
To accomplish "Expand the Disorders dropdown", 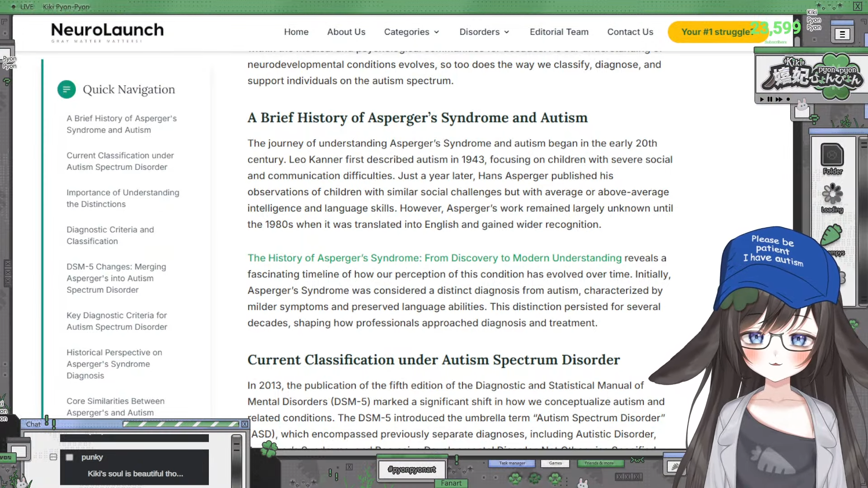I will (x=484, y=32).
